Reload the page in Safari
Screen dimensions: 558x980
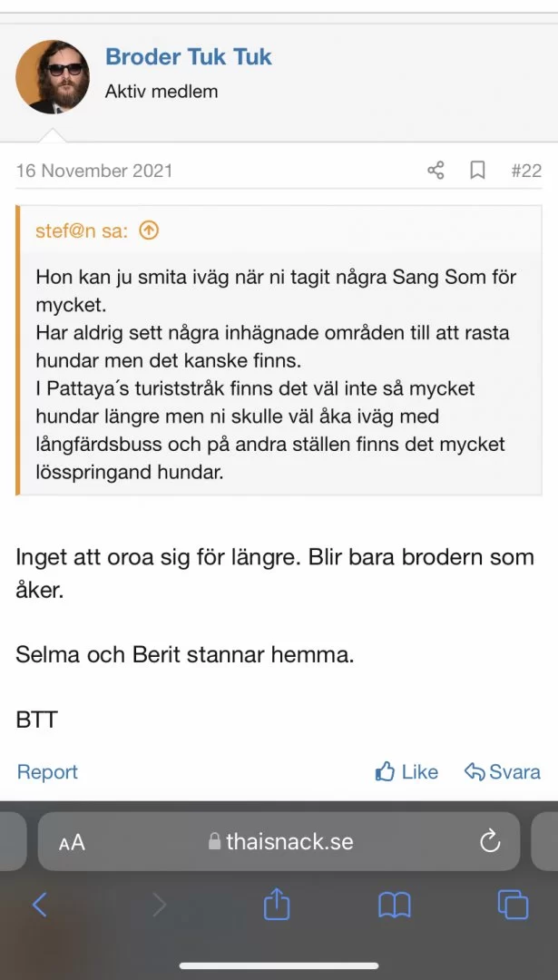click(x=490, y=841)
